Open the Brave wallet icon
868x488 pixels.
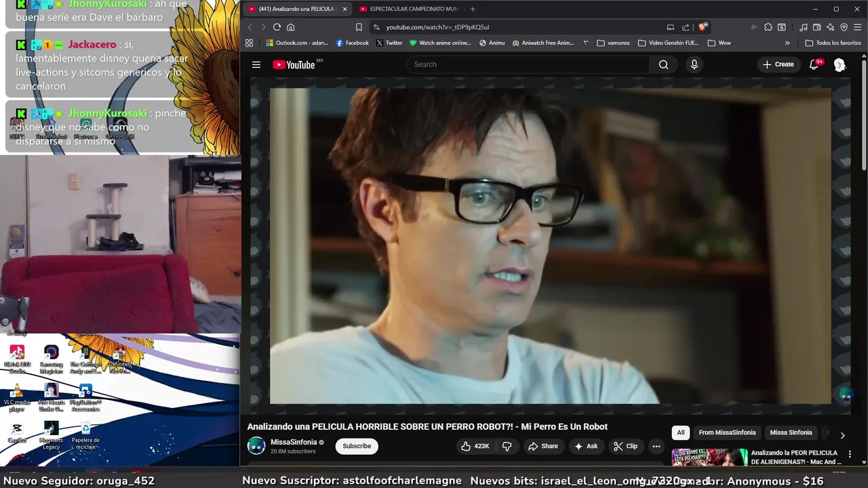pyautogui.click(x=817, y=27)
